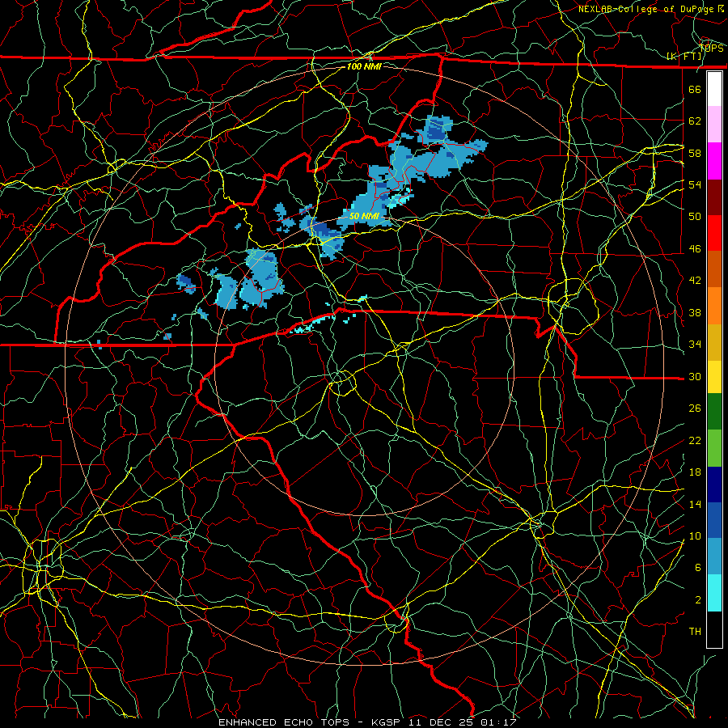
Task: Click the TH threshold label
Action: click(x=695, y=632)
